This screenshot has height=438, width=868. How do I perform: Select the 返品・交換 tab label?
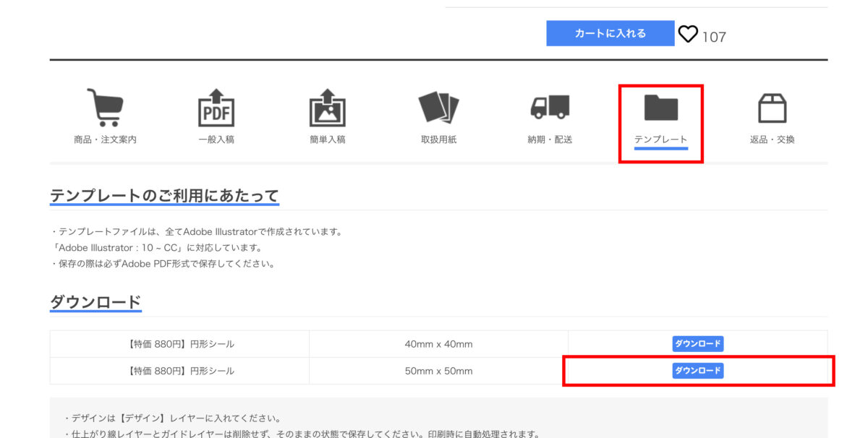773,139
